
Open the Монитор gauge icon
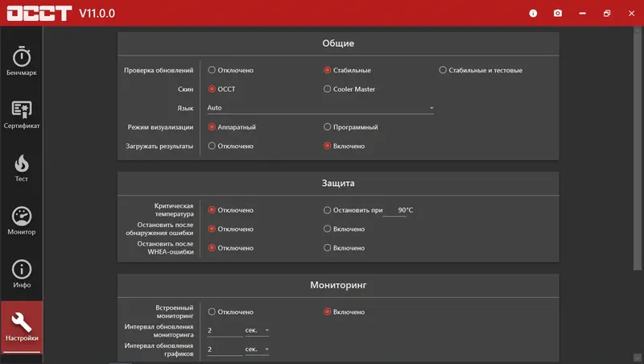coord(22,216)
